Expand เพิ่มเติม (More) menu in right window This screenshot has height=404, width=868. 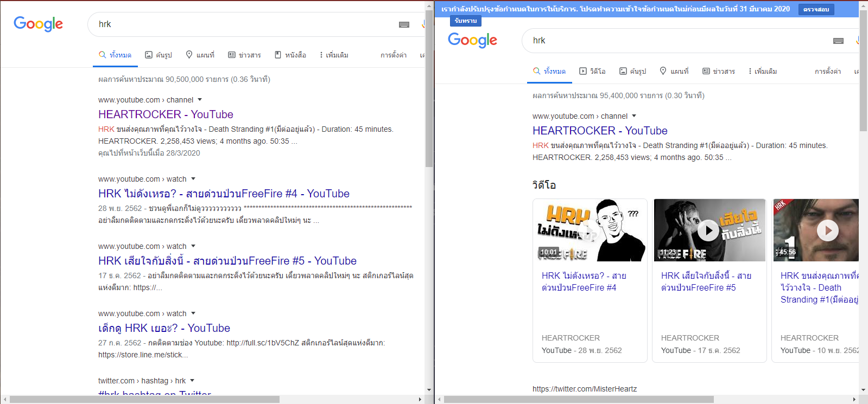click(763, 71)
